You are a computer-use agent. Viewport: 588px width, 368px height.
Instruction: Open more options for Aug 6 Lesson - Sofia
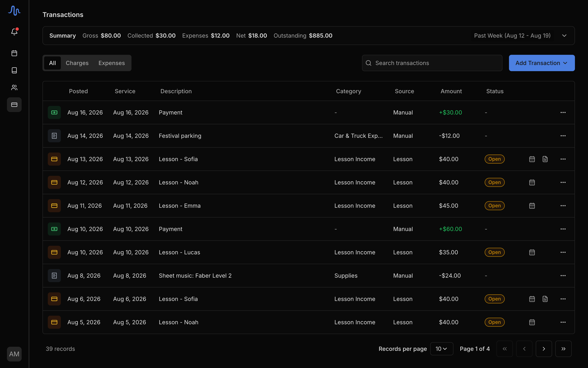563,299
